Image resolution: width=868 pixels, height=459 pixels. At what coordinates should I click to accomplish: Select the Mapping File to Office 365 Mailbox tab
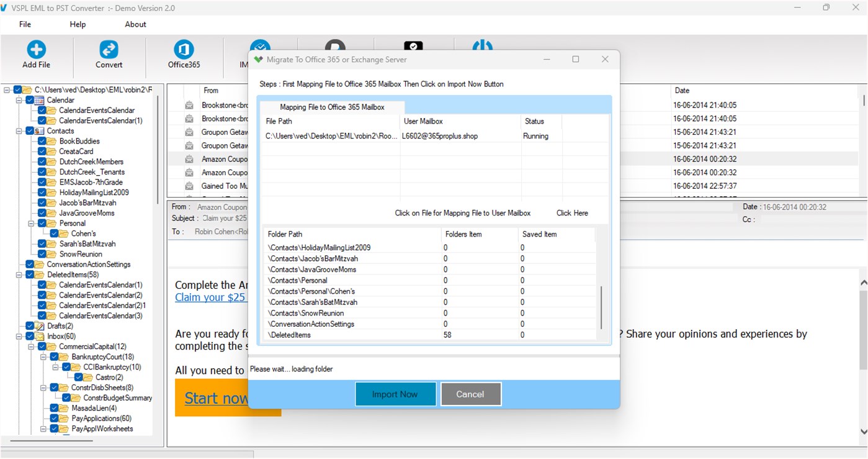click(333, 107)
